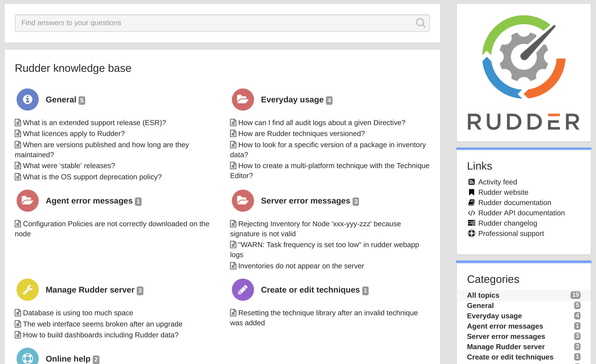Click the Everyday usage folder icon

tap(243, 99)
